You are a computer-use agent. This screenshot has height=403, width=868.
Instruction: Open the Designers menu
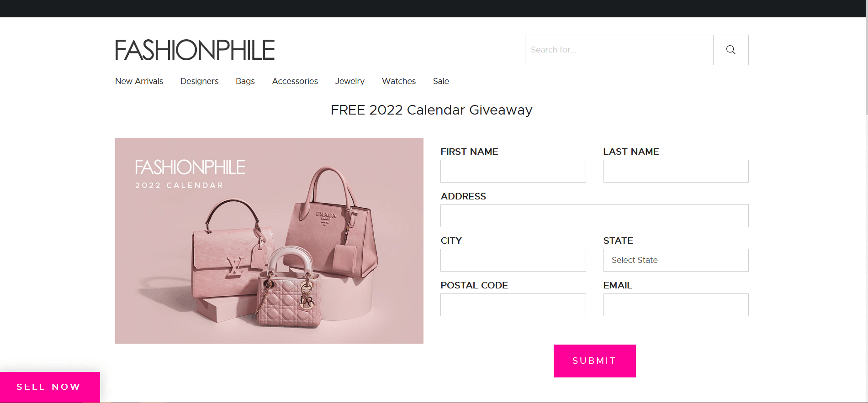click(199, 81)
